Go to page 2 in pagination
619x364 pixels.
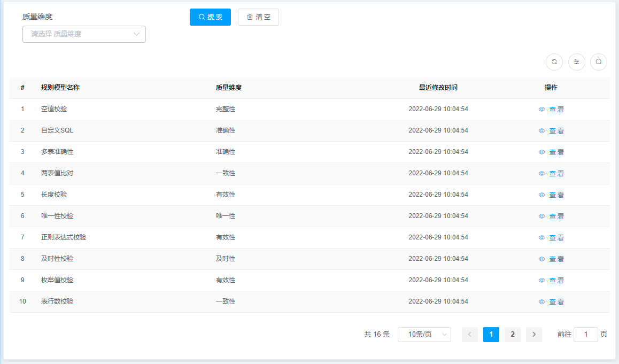[x=512, y=334]
